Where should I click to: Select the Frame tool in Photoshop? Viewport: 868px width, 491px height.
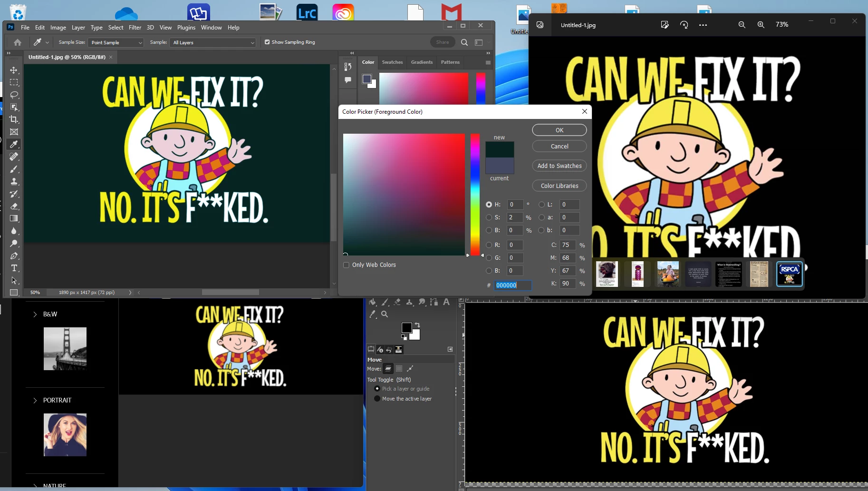point(14,132)
